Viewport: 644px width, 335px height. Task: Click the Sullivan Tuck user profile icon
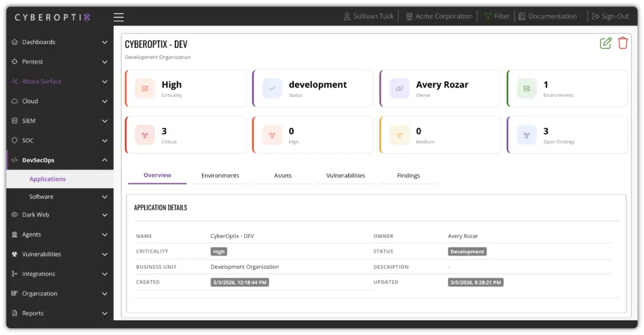[347, 16]
